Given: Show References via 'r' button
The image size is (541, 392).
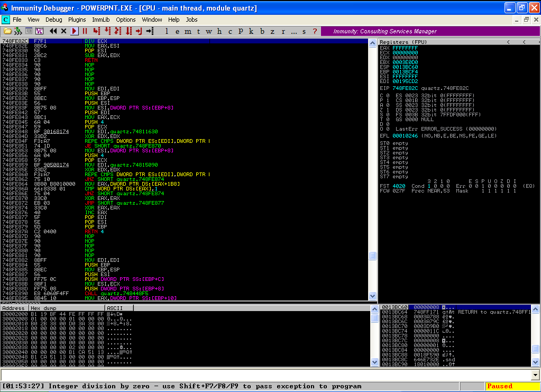Looking at the screenshot, I should (x=283, y=31).
